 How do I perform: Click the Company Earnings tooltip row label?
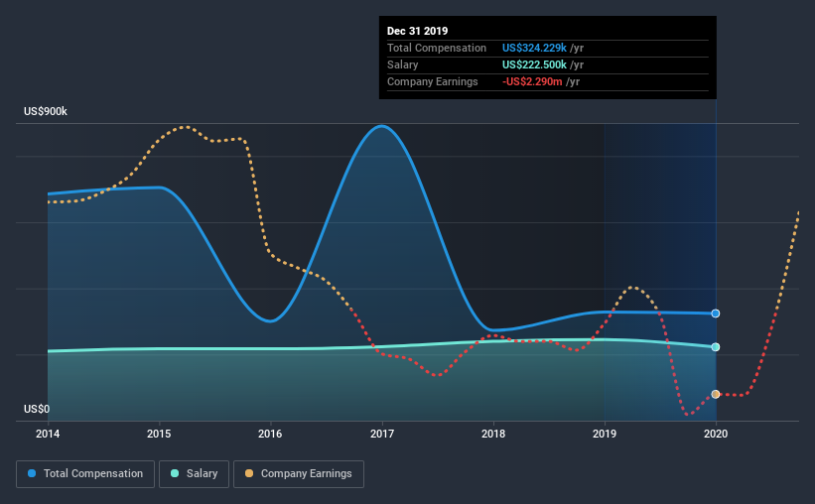[x=433, y=82]
